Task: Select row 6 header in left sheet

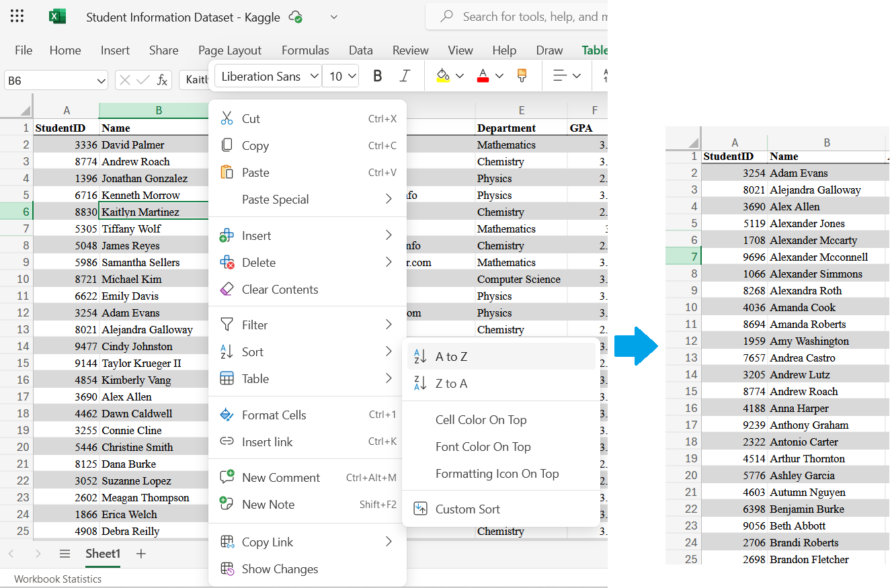Action: tap(16, 212)
